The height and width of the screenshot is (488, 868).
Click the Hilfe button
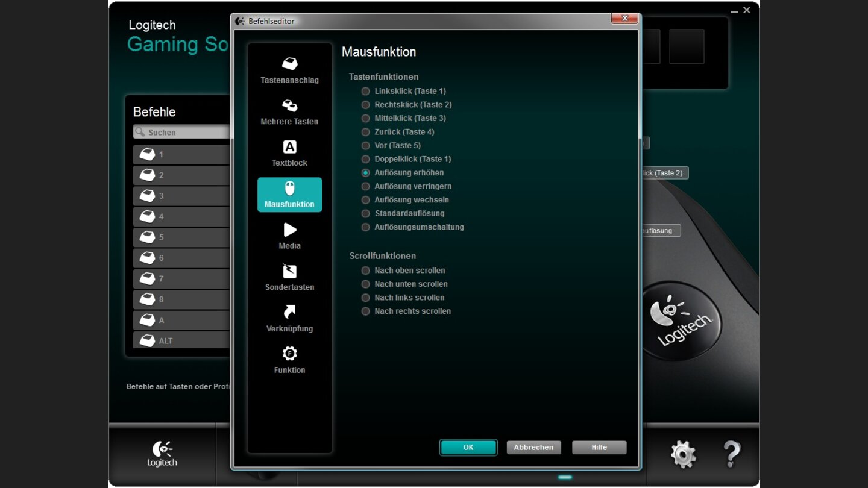[599, 448]
